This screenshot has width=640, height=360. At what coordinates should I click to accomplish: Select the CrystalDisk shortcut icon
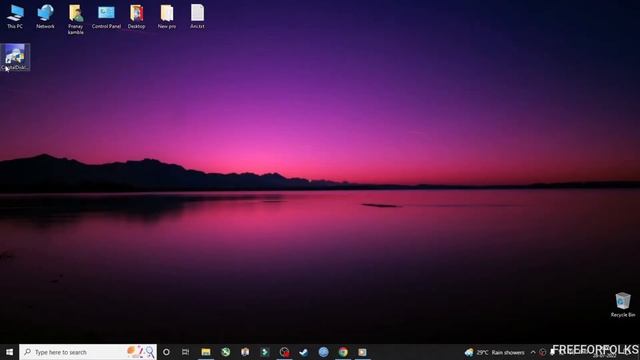point(15,57)
